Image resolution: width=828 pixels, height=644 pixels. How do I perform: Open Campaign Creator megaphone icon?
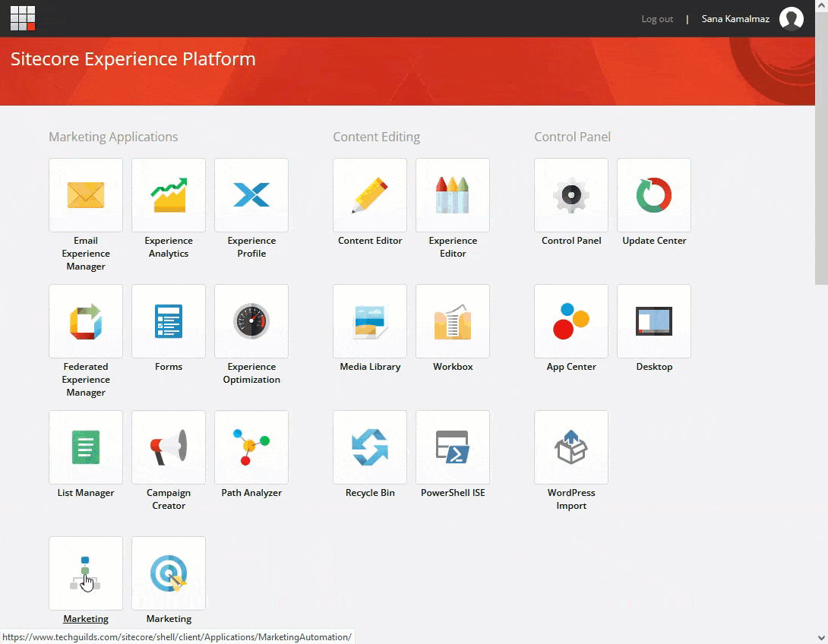coord(169,447)
